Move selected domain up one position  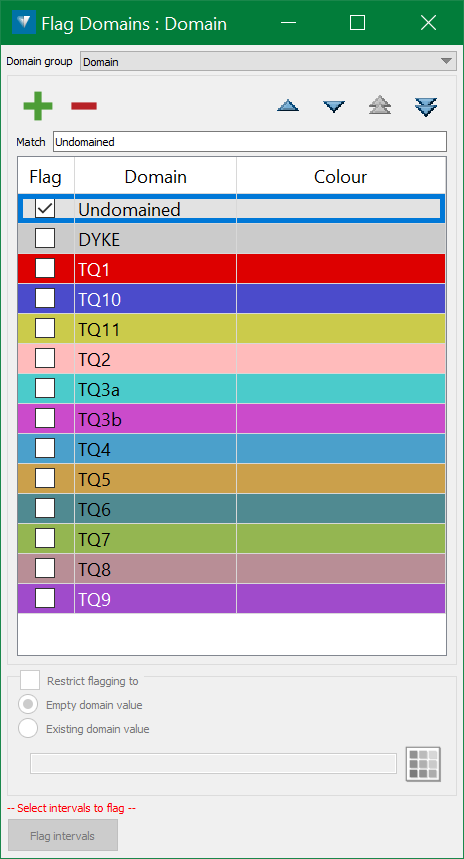[288, 106]
